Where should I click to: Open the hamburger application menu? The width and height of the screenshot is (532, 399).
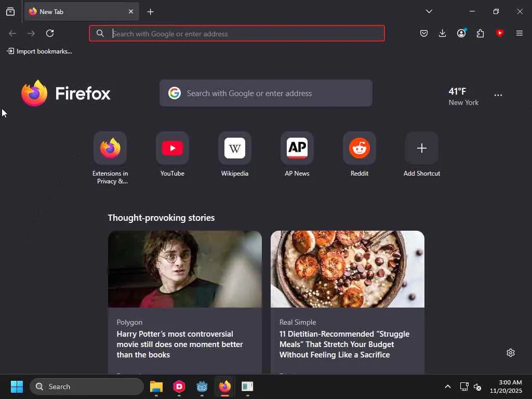coord(520,33)
